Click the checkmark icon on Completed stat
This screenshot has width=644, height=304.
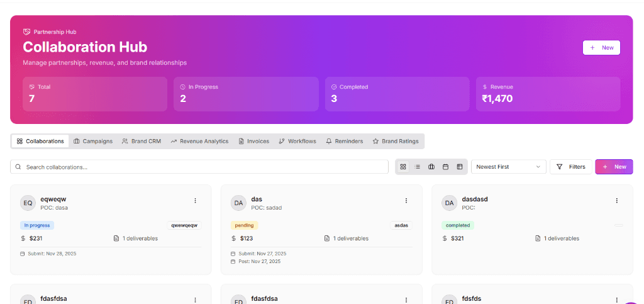click(x=334, y=87)
